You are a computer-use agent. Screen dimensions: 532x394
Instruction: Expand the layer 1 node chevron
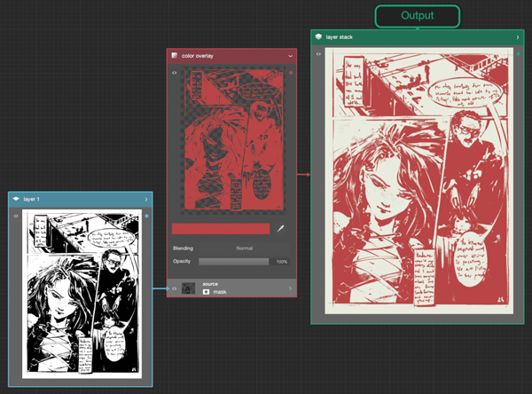[146, 199]
